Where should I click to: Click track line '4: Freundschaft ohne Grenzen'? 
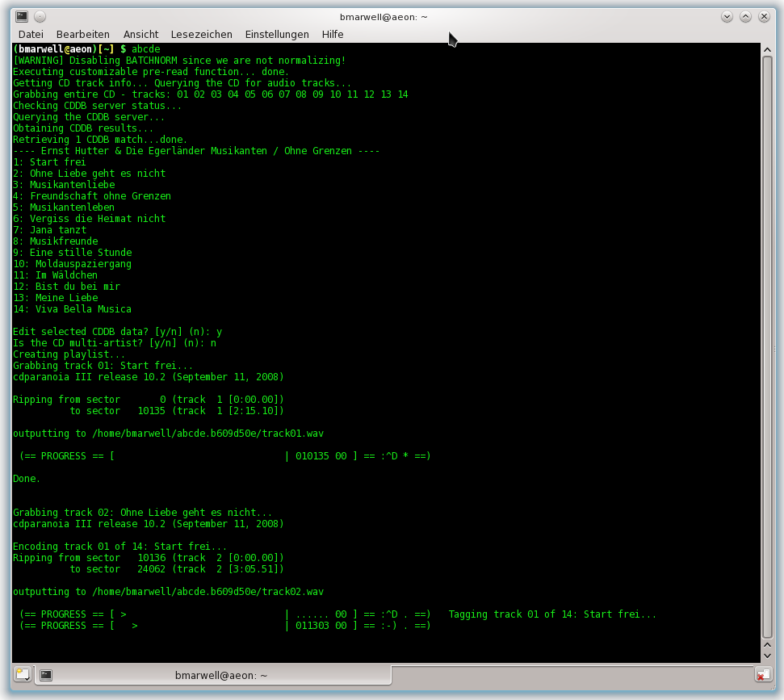pyautogui.click(x=92, y=196)
